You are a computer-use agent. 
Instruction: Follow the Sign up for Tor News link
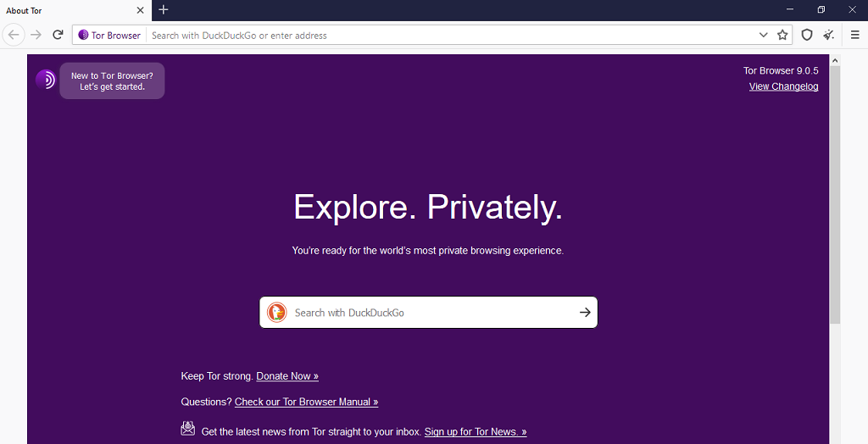pos(476,432)
